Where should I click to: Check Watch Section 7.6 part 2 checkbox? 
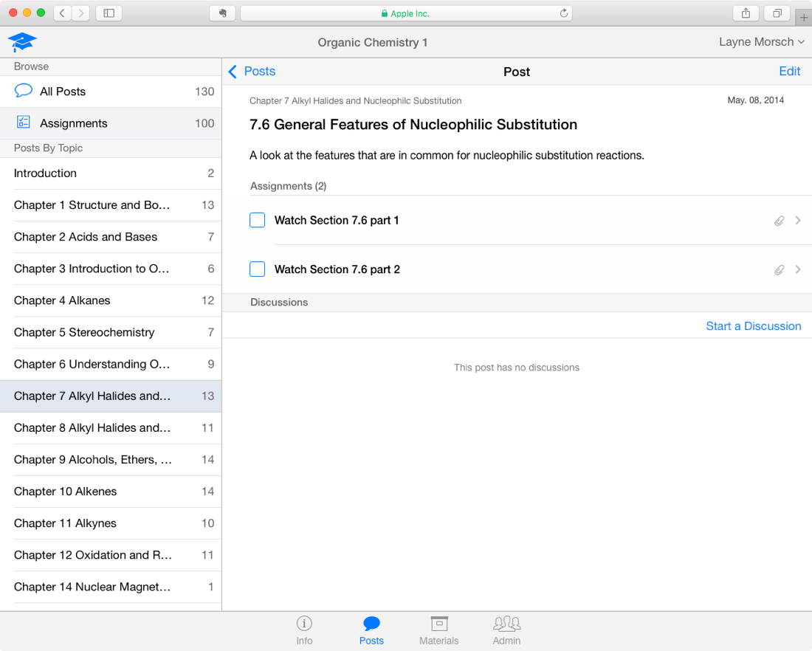(x=257, y=269)
